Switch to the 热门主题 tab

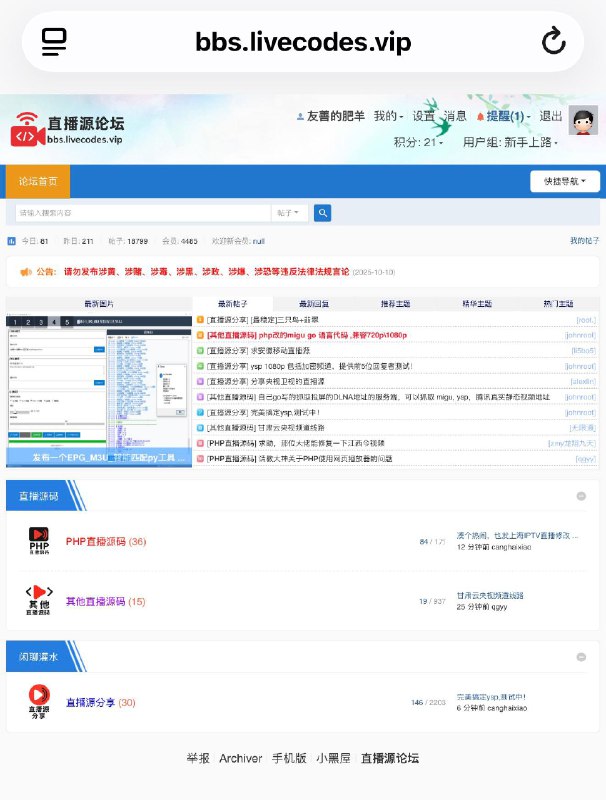pos(558,304)
